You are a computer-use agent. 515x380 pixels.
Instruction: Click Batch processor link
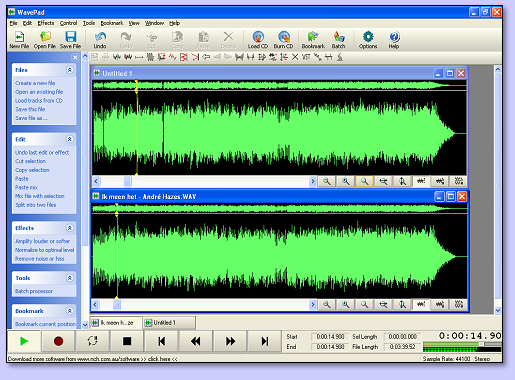coord(34,291)
